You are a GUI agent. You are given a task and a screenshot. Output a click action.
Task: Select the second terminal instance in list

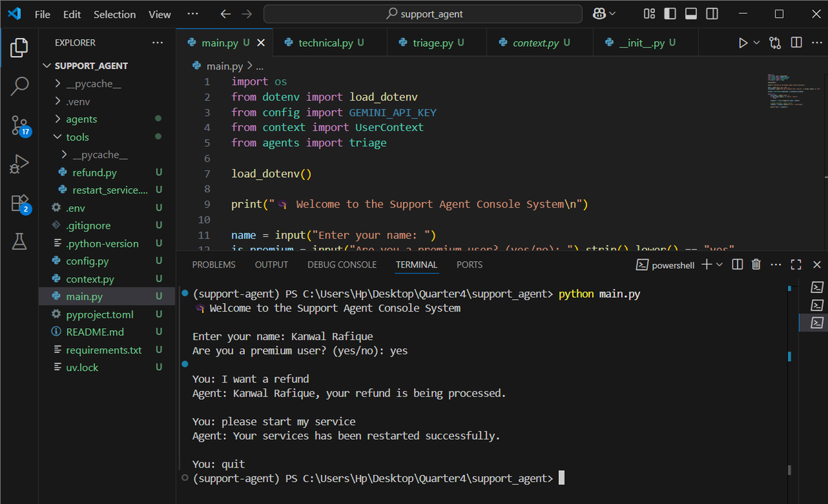tap(816, 305)
